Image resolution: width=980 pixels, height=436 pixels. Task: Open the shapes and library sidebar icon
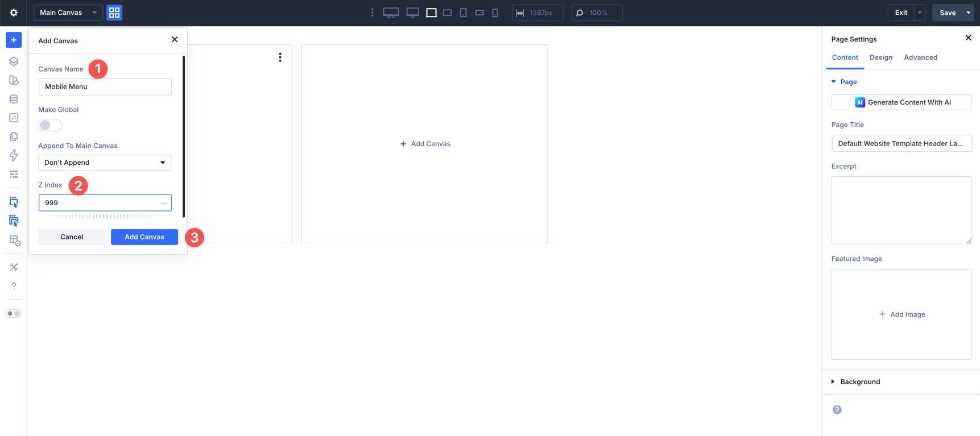[14, 80]
